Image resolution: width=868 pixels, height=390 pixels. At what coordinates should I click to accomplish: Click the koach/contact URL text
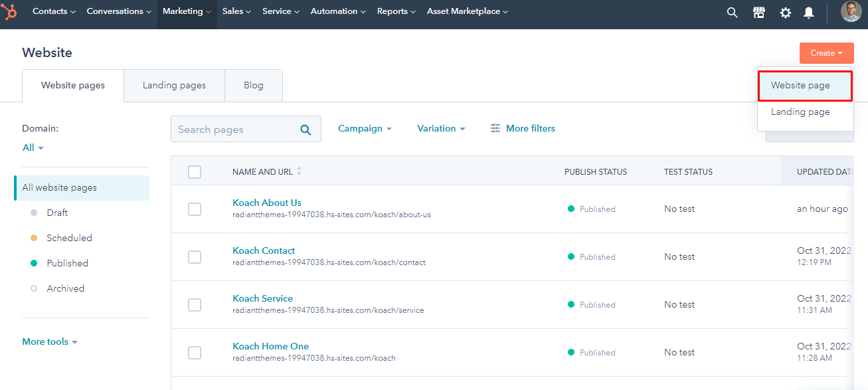coord(329,262)
